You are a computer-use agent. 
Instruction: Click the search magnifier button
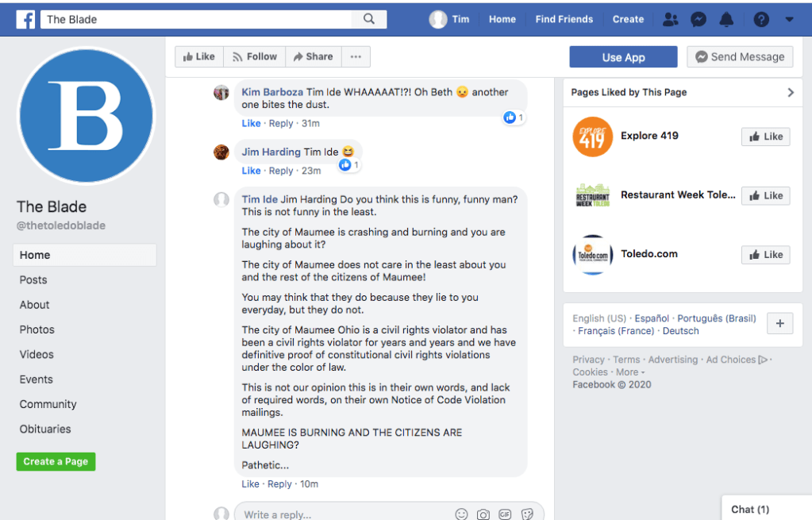coord(369,19)
